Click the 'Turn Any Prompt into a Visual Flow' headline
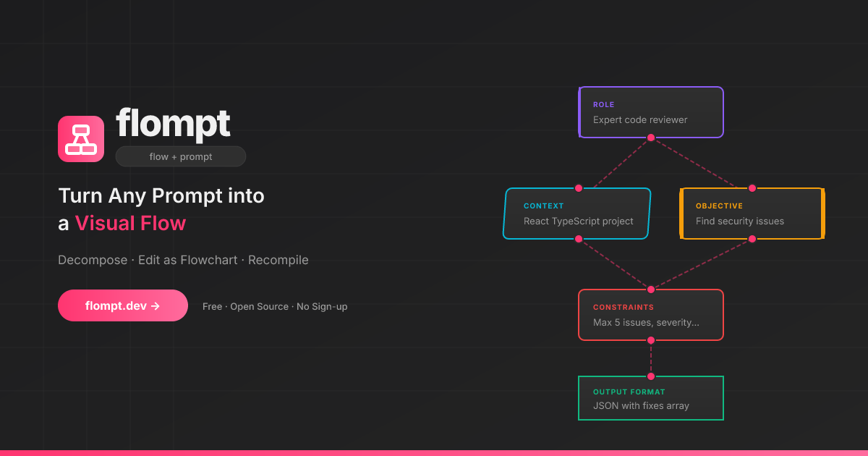 tap(161, 209)
